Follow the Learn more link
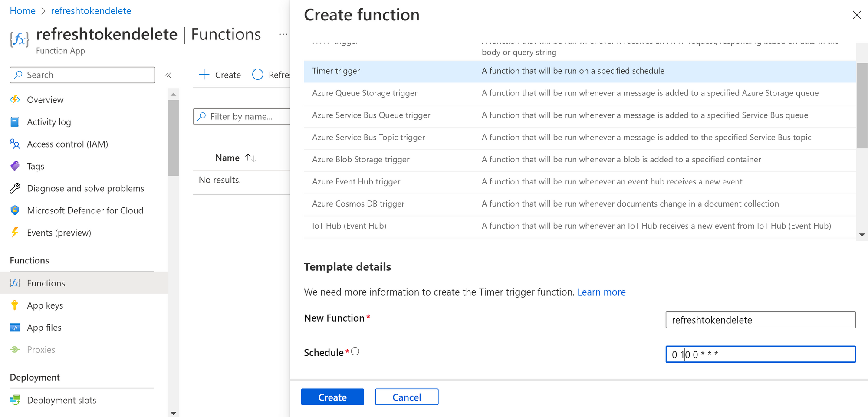The image size is (868, 417). click(x=601, y=292)
